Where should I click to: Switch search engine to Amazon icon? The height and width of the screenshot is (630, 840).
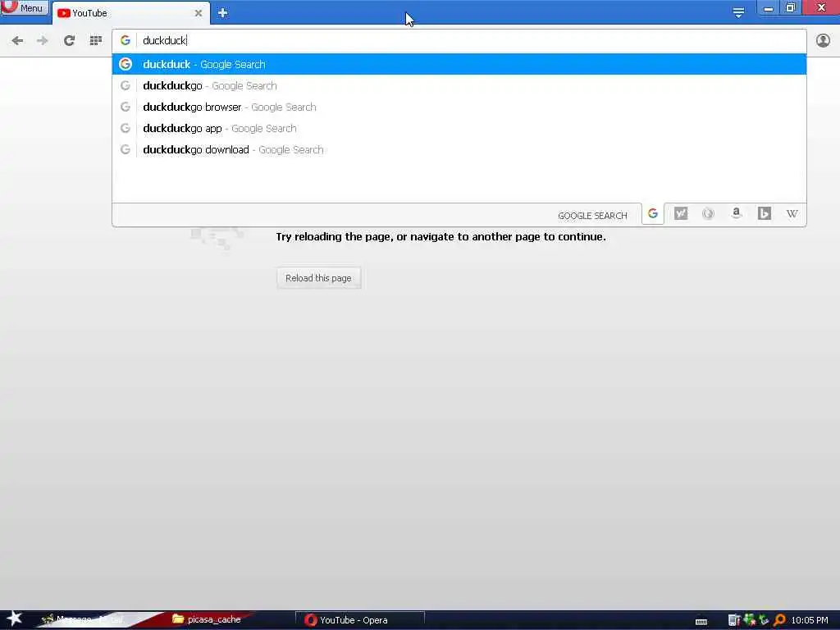pos(736,214)
